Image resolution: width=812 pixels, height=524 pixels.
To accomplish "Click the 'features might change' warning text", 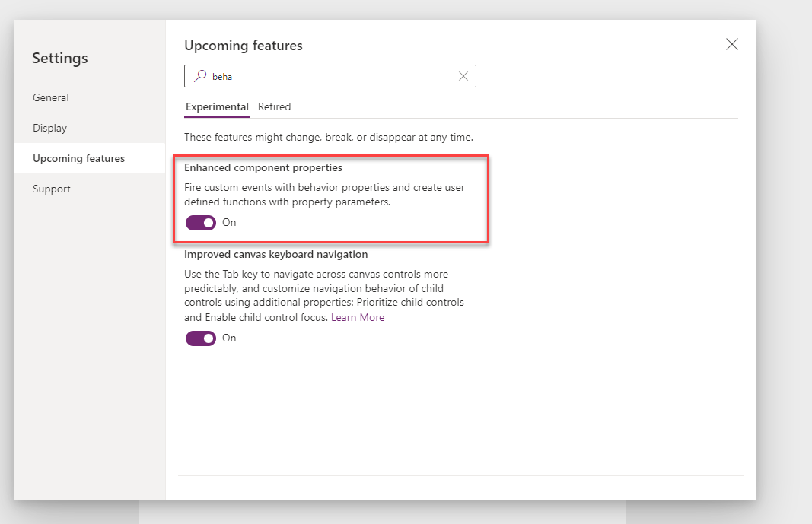I will [x=328, y=138].
